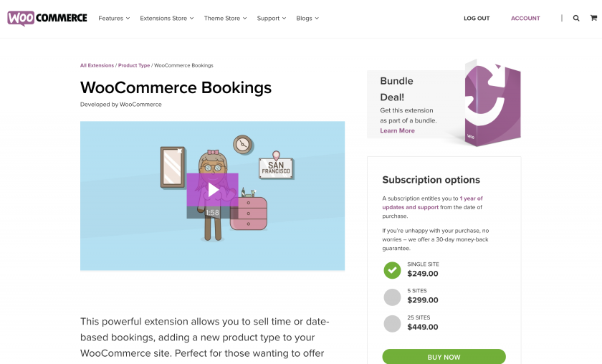This screenshot has width=602, height=364.
Task: Open '1 year of updates and support' link
Action: coord(432,203)
